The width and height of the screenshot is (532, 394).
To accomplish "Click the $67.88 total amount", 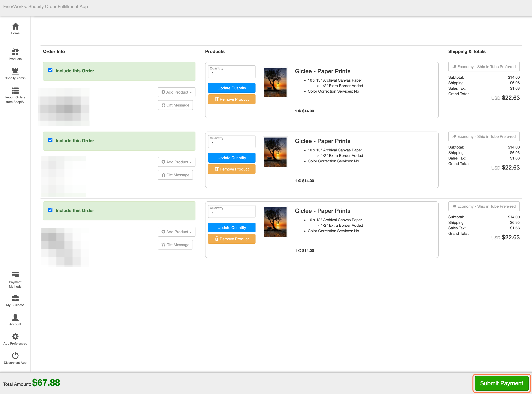I will (46, 383).
